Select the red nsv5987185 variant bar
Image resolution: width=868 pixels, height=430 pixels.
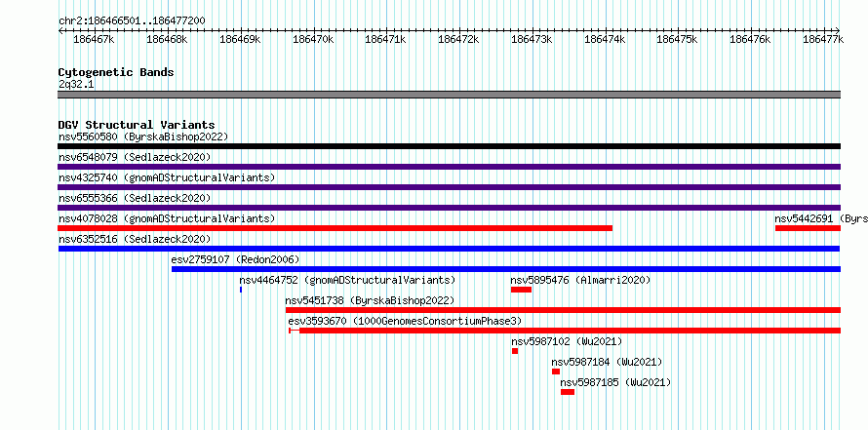point(568,392)
